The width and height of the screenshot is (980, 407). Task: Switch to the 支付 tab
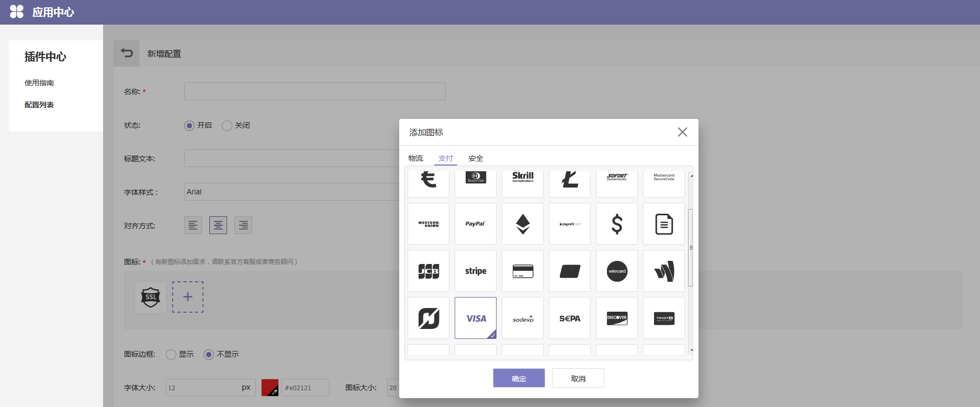click(x=446, y=158)
